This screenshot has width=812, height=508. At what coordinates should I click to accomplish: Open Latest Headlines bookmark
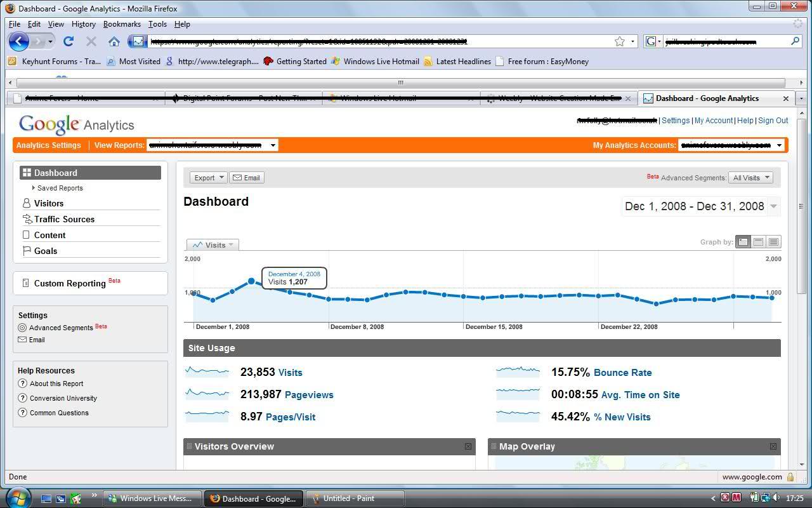click(x=457, y=62)
